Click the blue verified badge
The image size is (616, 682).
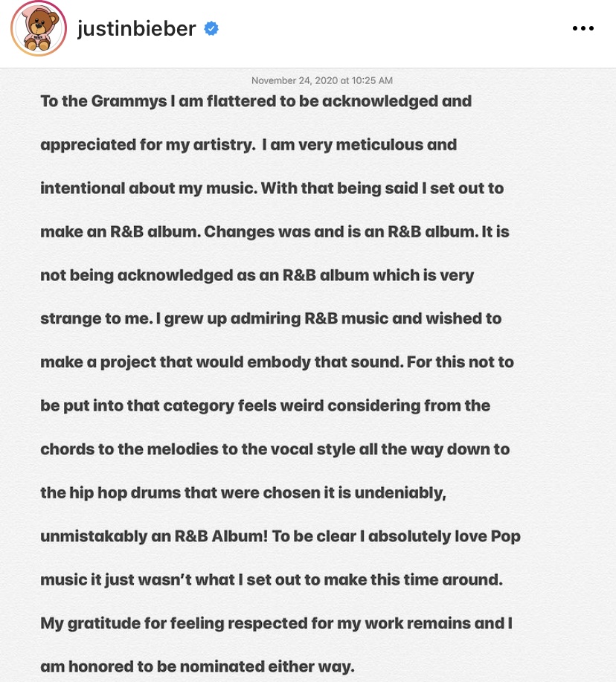pos(211,29)
